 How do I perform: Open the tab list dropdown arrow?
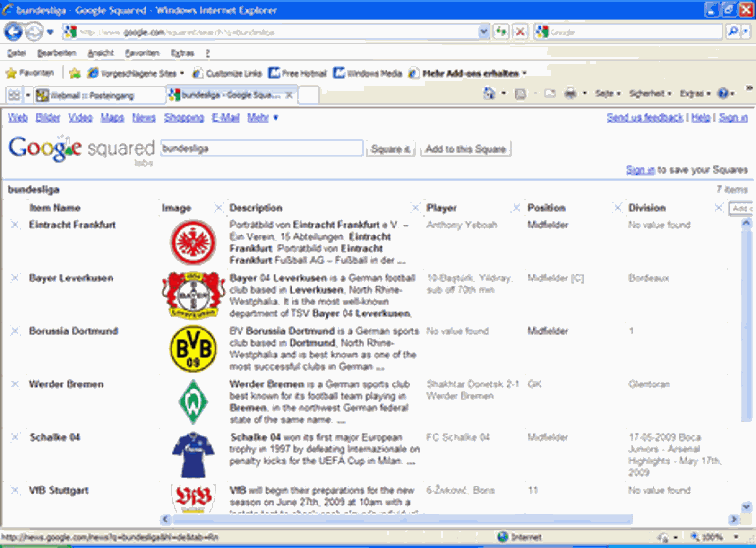pos(28,95)
